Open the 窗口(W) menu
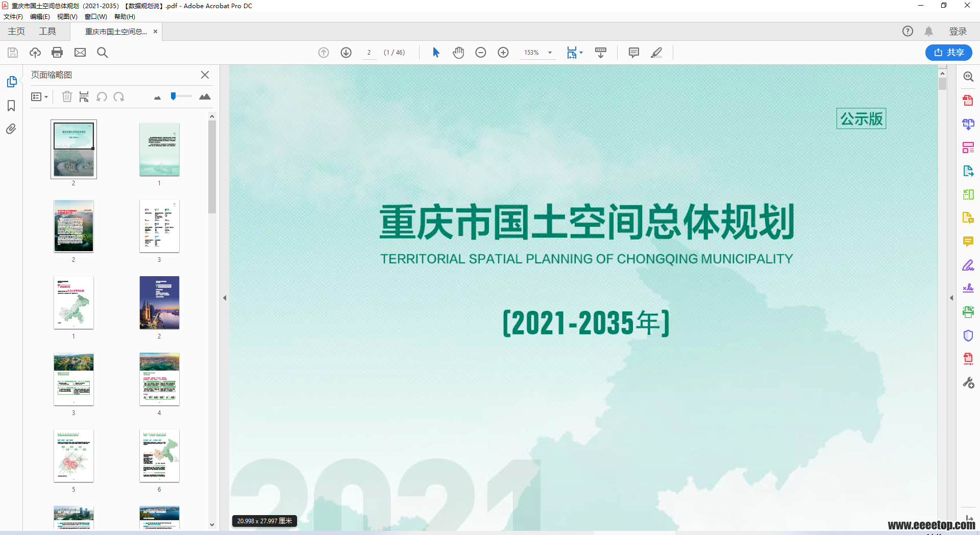Image resolution: width=980 pixels, height=535 pixels. coord(96,17)
